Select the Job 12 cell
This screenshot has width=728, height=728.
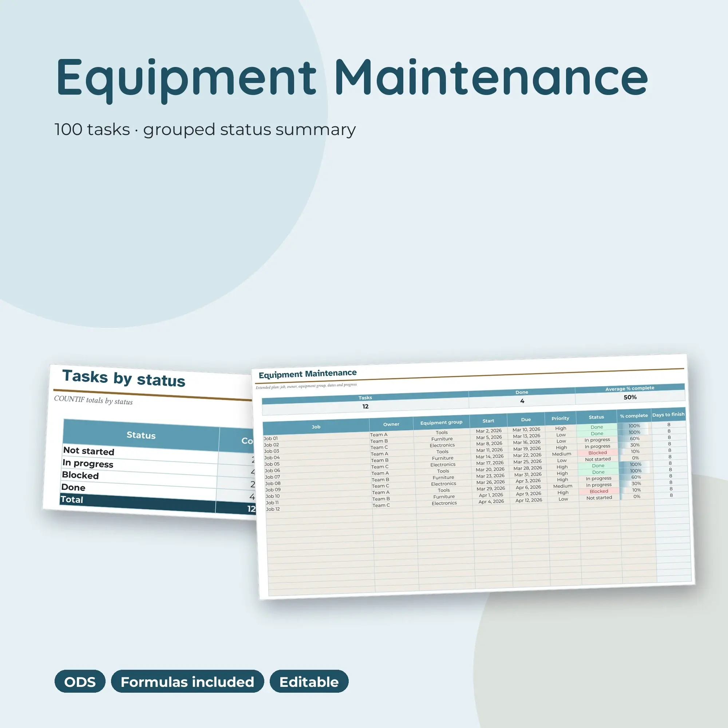[x=318, y=507]
